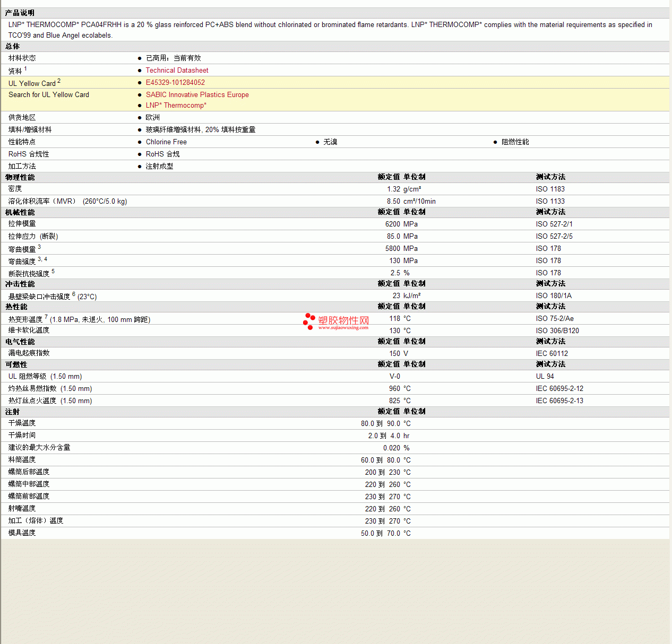Click the 灼热丝易燃指数 row label
This screenshot has height=644, width=672.
[x=32, y=388]
